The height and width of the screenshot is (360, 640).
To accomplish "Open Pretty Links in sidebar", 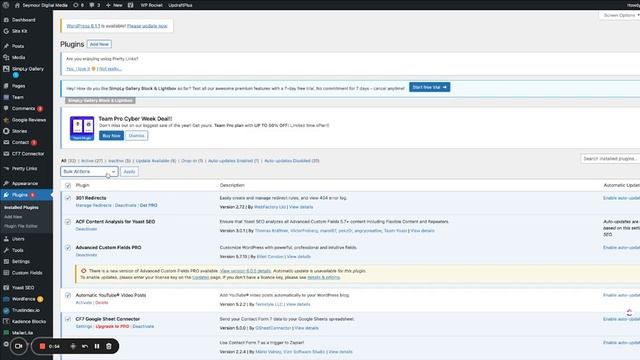I will tap(24, 169).
